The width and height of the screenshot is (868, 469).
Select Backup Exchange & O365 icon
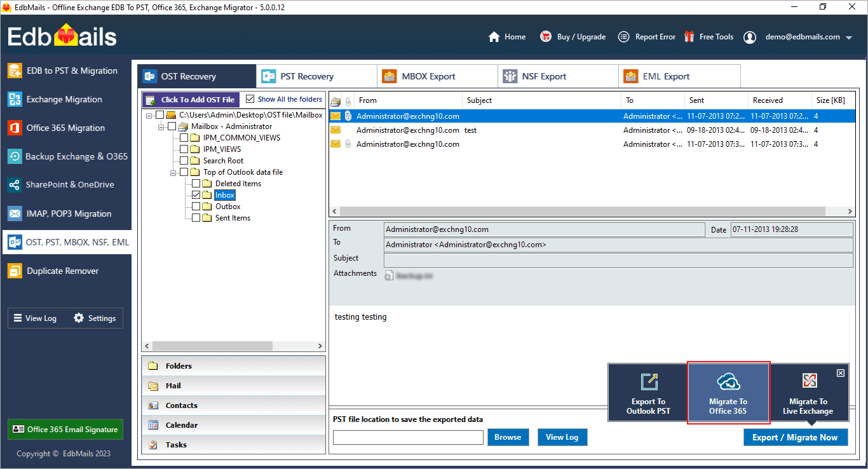pyautogui.click(x=14, y=156)
